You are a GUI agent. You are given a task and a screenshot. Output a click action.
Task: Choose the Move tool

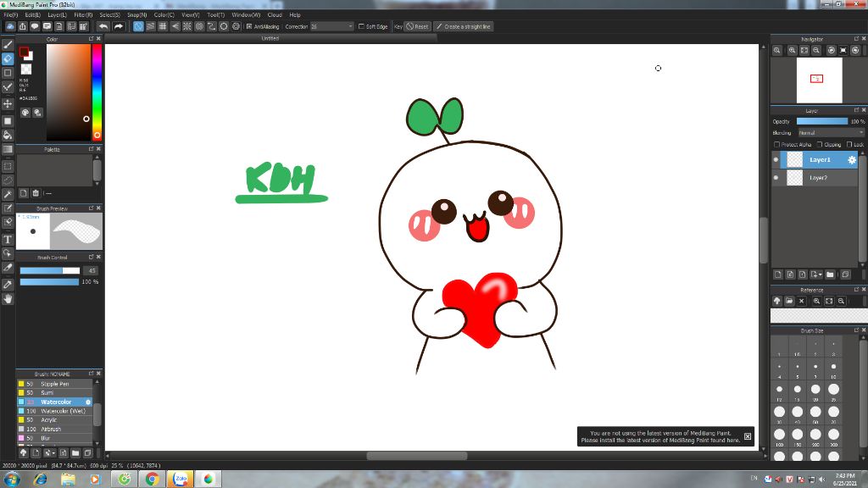(8, 104)
